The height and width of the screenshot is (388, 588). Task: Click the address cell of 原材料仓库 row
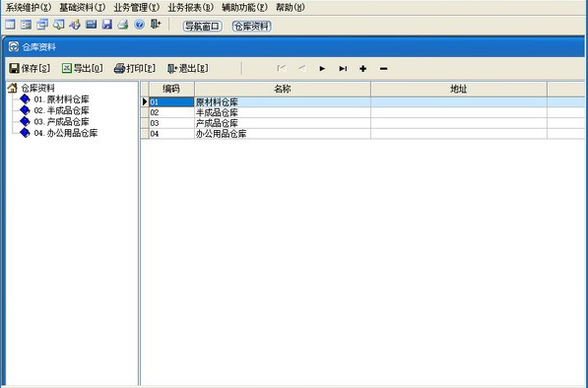[459, 102]
